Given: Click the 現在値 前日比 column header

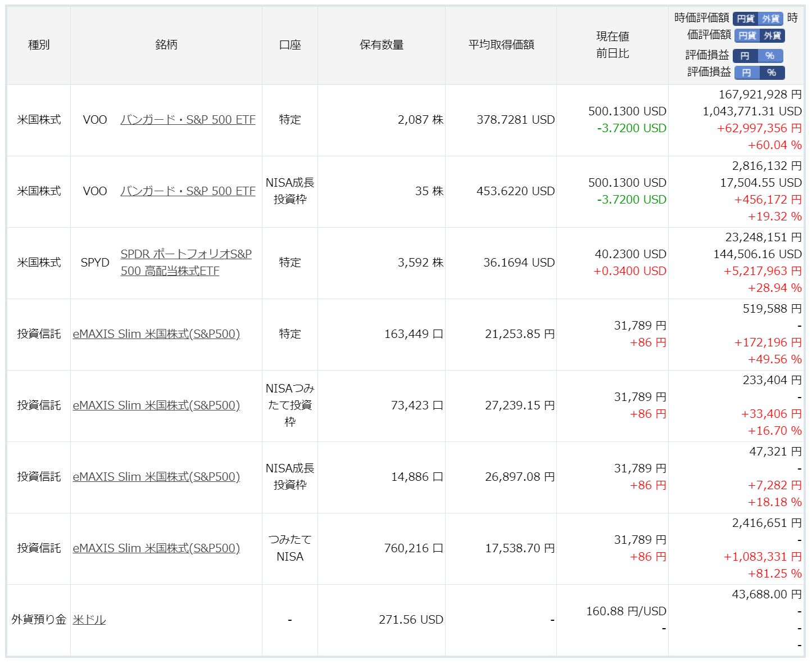Looking at the screenshot, I should [x=613, y=45].
